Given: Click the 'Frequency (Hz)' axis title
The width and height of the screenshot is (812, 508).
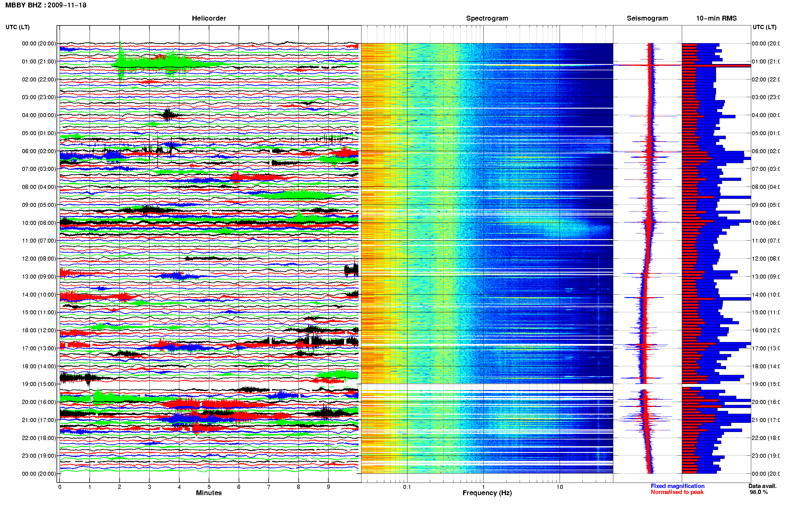Looking at the screenshot, I should pos(487,493).
